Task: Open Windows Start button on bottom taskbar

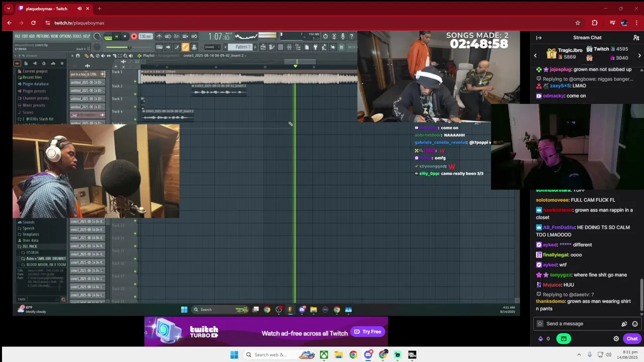Action: tap(234, 355)
